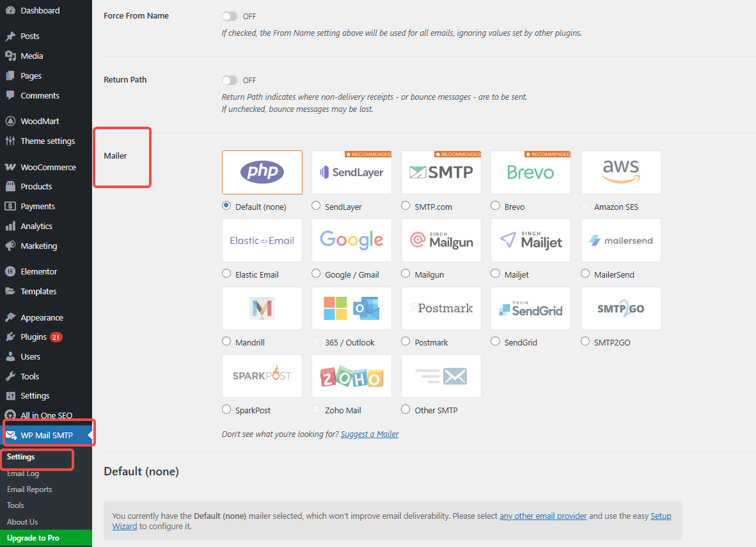The image size is (756, 547).
Task: Select the SparkPost logo tile
Action: tap(262, 376)
